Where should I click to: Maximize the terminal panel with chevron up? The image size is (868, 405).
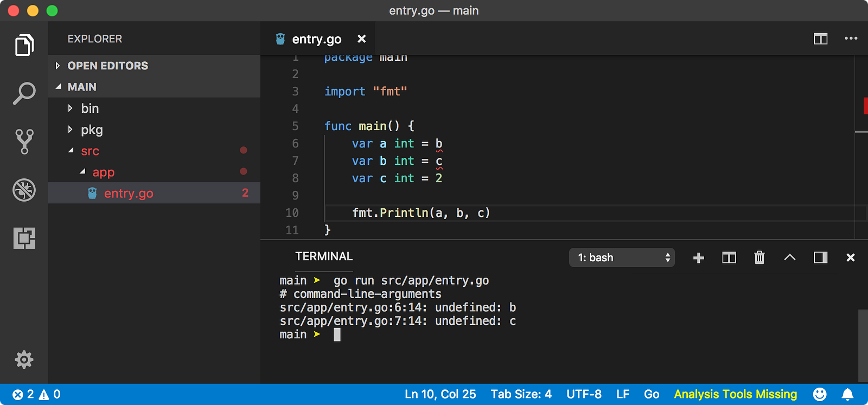790,258
